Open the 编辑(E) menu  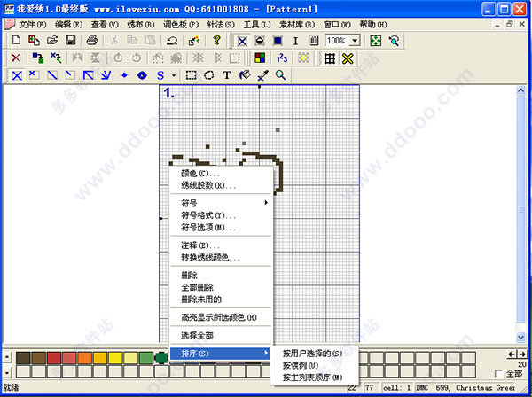click(x=68, y=25)
